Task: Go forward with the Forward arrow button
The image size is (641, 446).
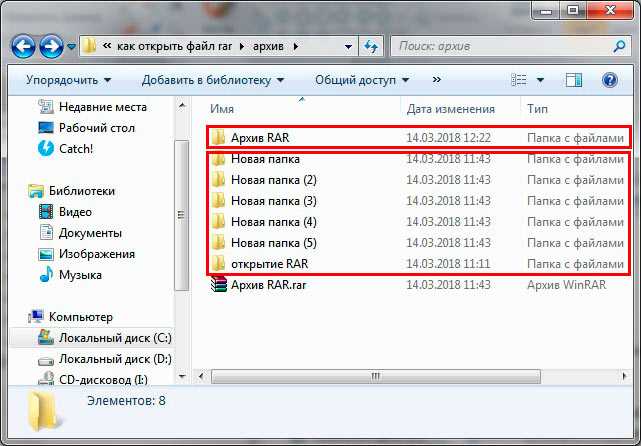Action: (51, 47)
